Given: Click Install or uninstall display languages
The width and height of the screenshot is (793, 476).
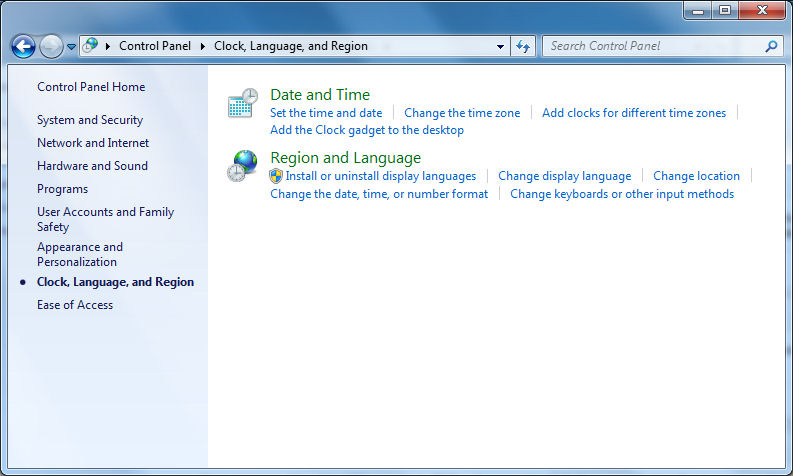Looking at the screenshot, I should pos(380,176).
